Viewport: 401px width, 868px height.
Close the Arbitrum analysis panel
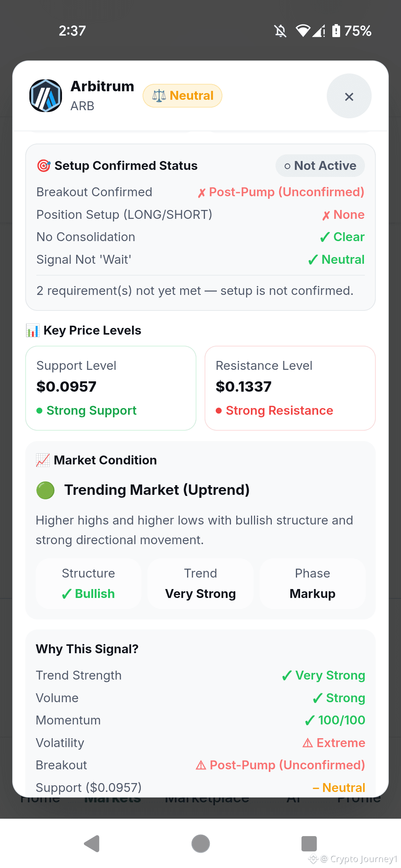[349, 96]
